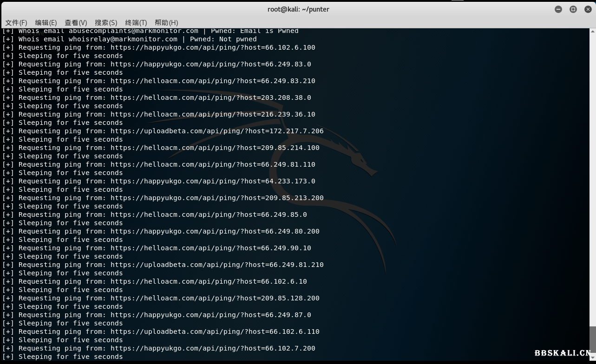Close the root@kali terminal window

coord(587,9)
